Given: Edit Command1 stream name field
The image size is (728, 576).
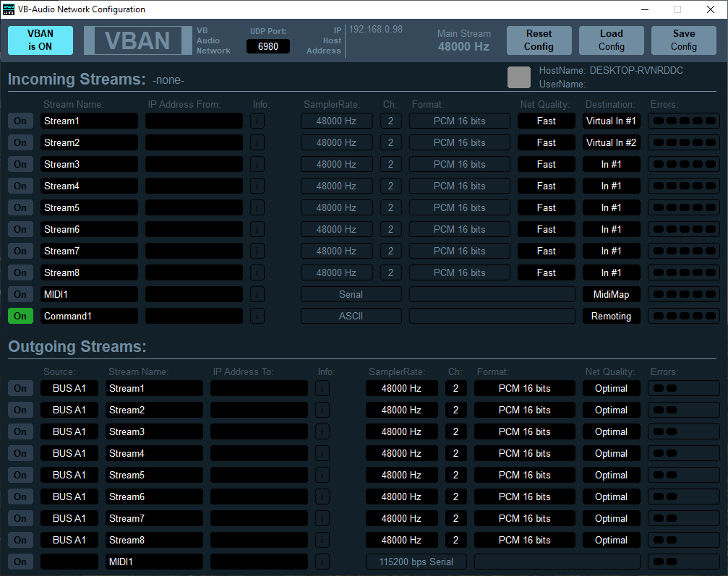Looking at the screenshot, I should tap(89, 316).
